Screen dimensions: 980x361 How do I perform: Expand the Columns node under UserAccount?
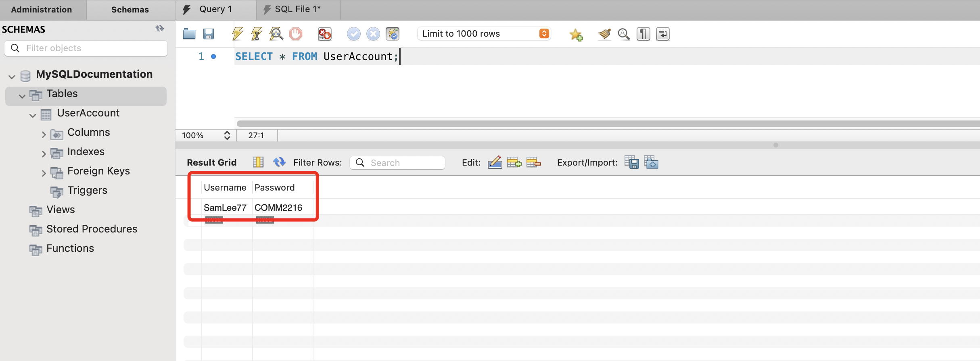pos(44,135)
